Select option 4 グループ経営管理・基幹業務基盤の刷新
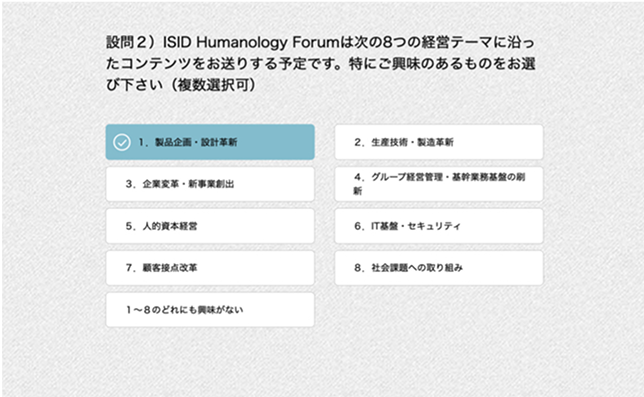Image resolution: width=644 pixels, height=397 pixels. [439, 184]
